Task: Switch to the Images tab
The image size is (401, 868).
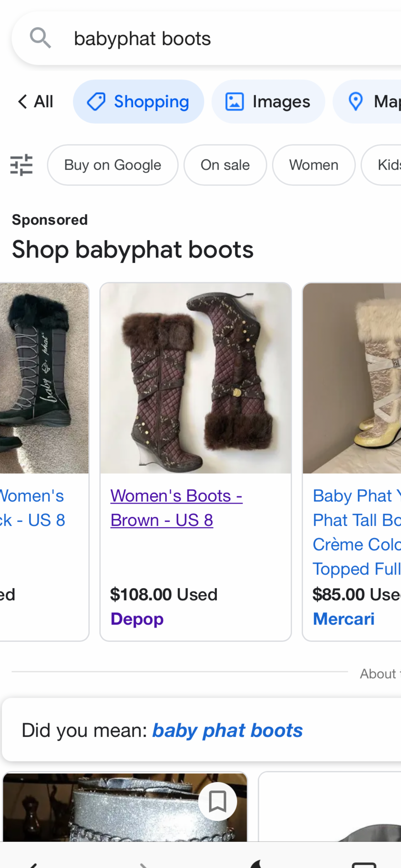Action: pos(268,101)
